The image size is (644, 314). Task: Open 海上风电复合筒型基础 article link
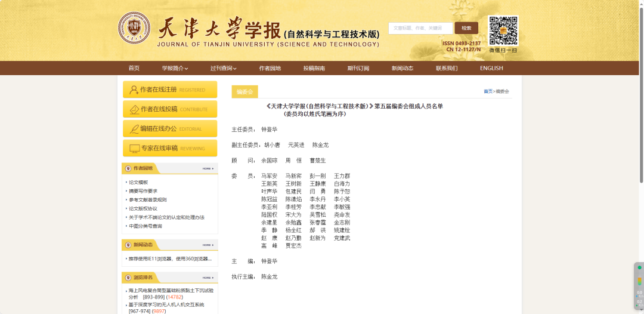[x=171, y=294]
